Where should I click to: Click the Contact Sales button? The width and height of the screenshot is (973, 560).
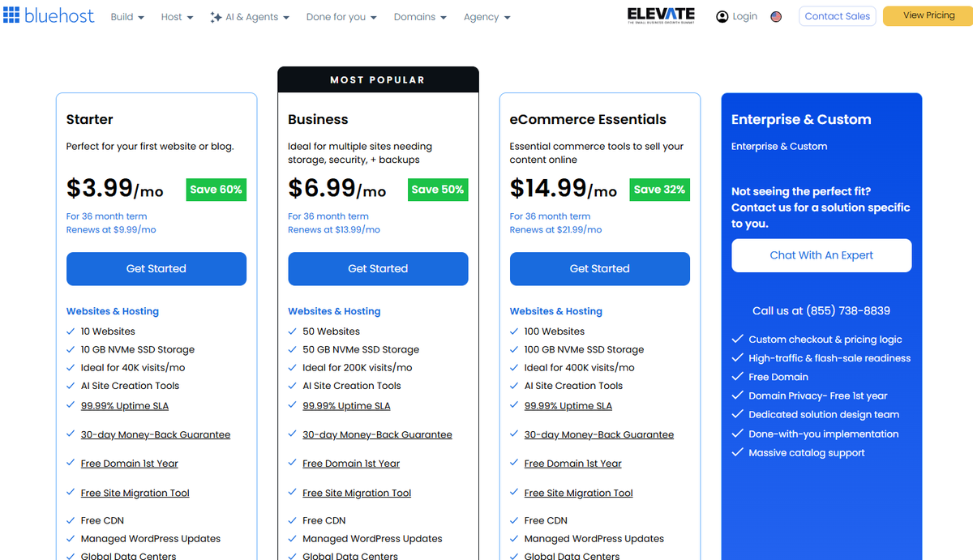(837, 16)
